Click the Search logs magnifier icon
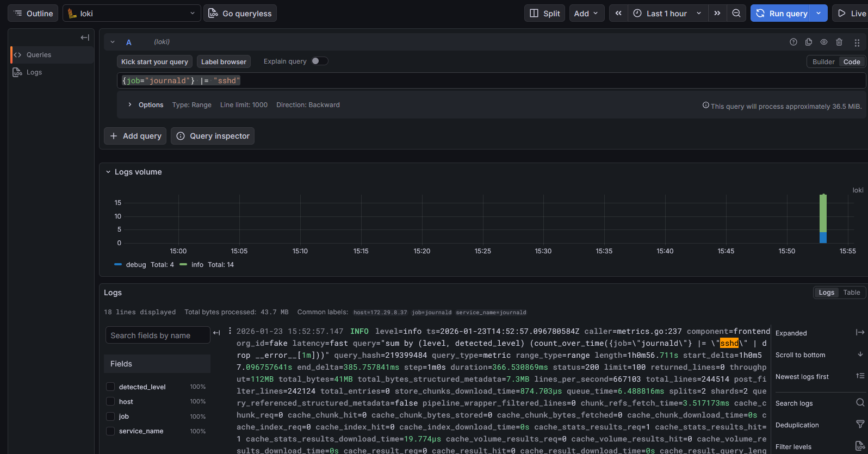This screenshot has height=454, width=868. click(860, 403)
